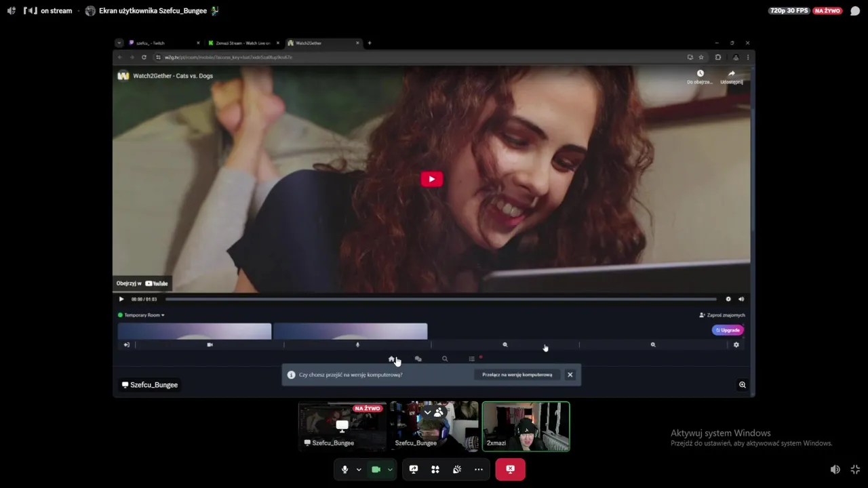Click the browser forward navigation arrow
Image resolution: width=868 pixels, height=488 pixels.
pos(132,58)
